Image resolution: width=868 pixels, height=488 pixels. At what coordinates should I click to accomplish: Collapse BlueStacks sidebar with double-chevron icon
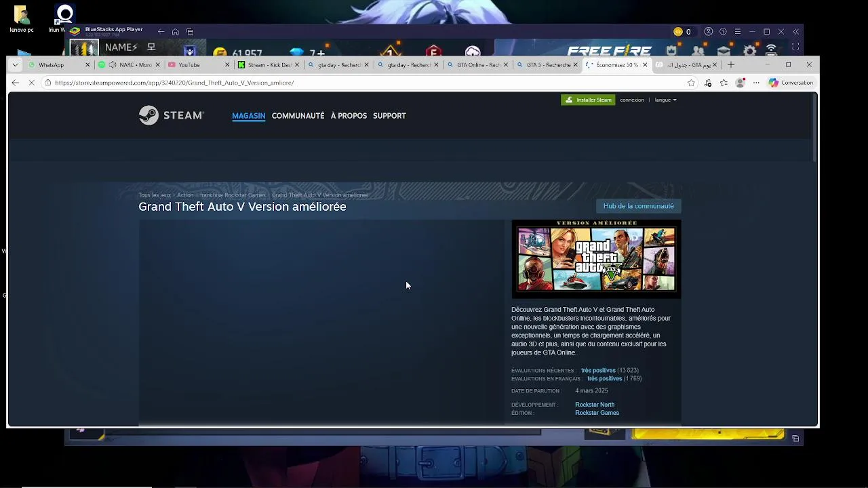[796, 32]
